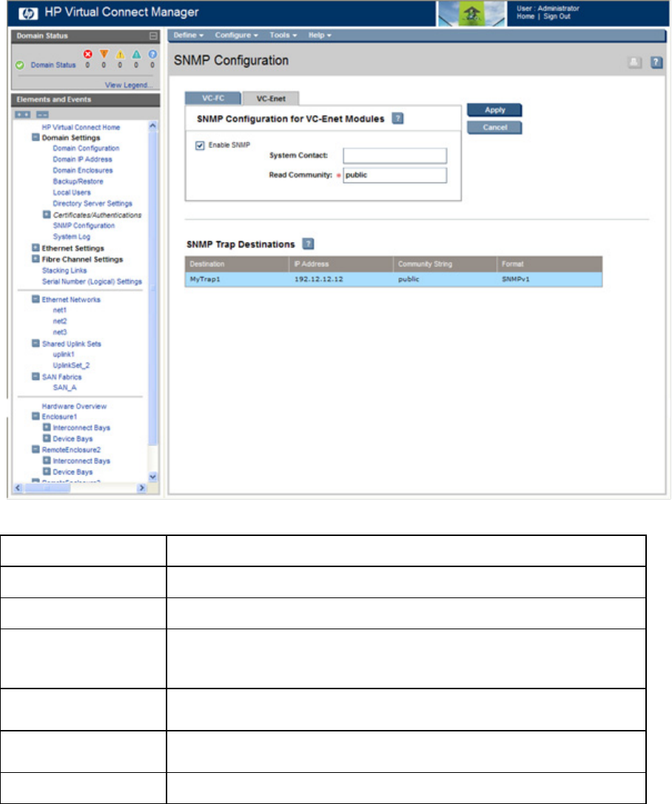Open Stacking Links tree item
Viewport: 672px width, 804px height.
(x=64, y=270)
